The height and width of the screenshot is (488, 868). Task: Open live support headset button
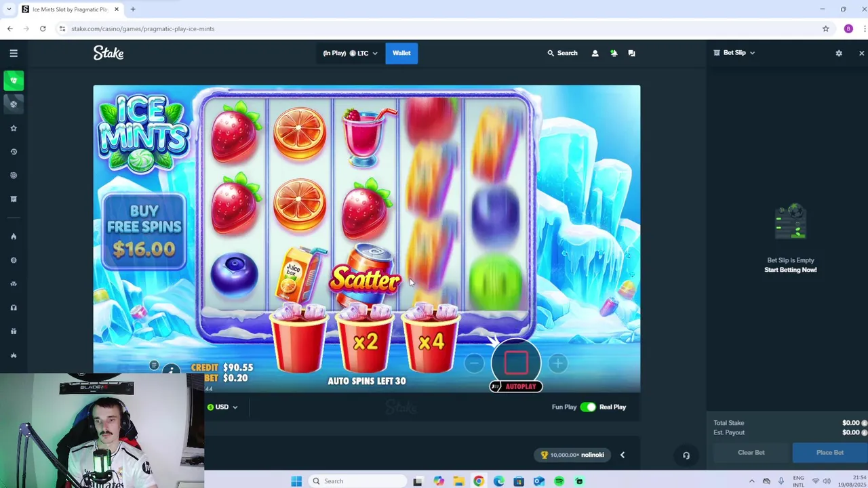pyautogui.click(x=686, y=455)
